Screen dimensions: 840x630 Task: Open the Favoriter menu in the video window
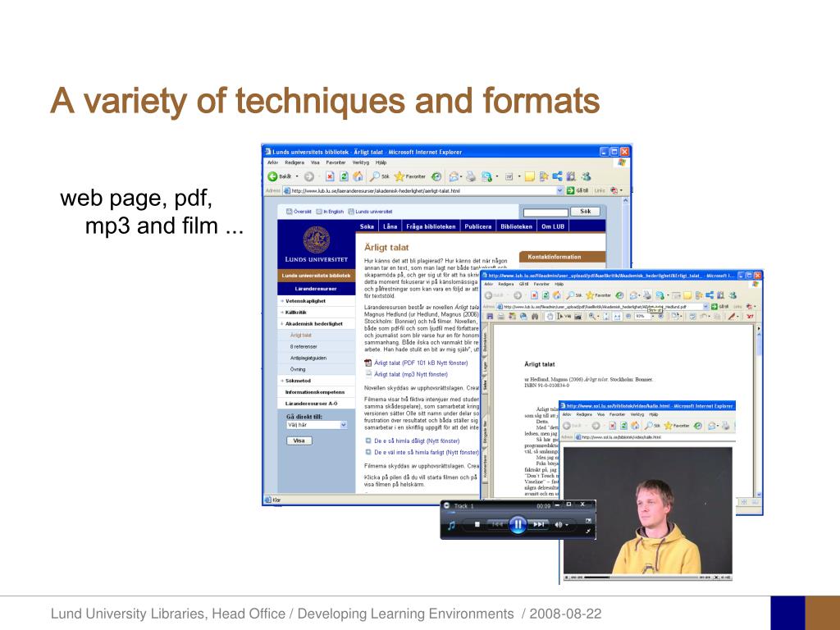(618, 414)
